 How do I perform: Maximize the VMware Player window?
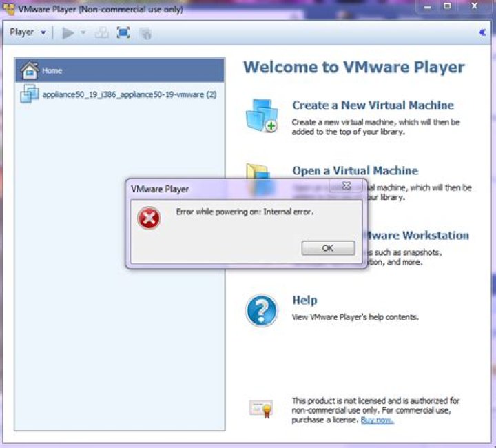tap(447, 6)
